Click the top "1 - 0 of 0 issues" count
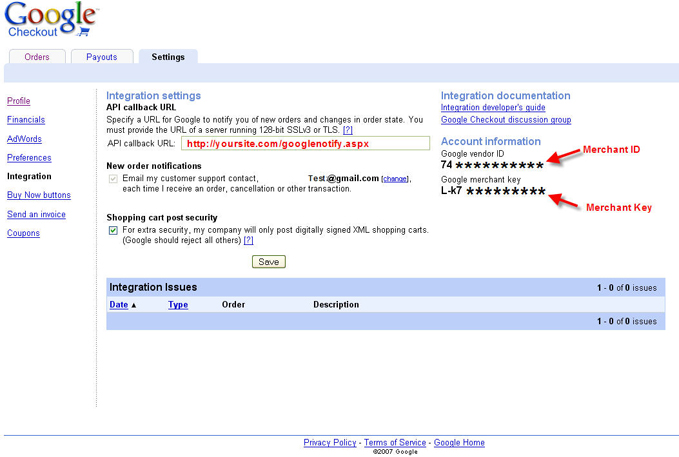The image size is (679, 457). 627,288
